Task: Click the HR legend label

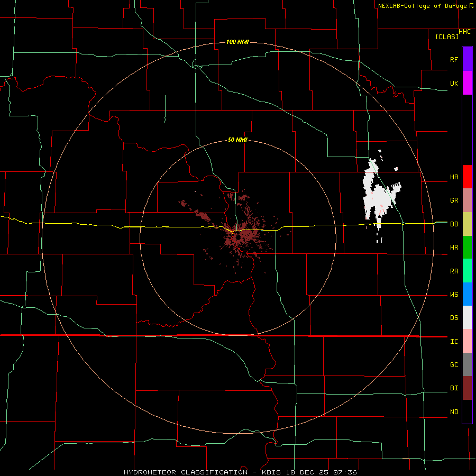Action: click(x=454, y=248)
